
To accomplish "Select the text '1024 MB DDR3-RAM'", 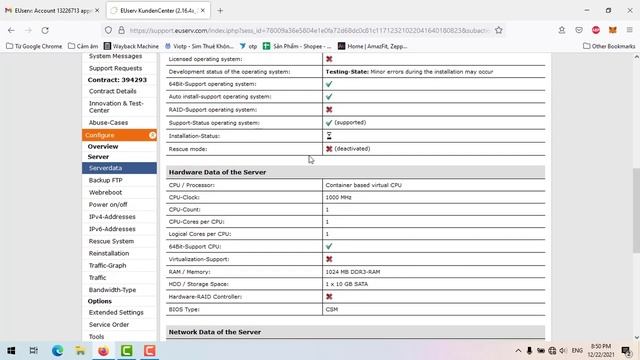I will (x=353, y=272).
